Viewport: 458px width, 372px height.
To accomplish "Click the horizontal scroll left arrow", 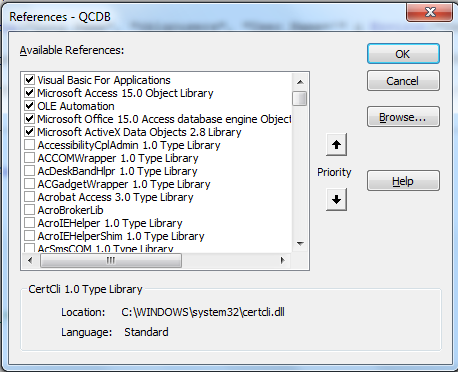I will (x=30, y=260).
